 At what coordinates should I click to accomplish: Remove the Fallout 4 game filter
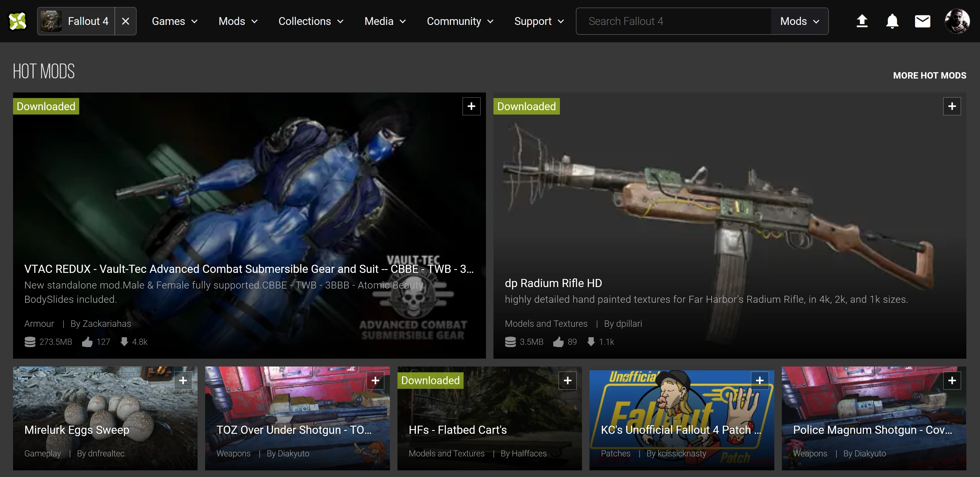(x=126, y=21)
